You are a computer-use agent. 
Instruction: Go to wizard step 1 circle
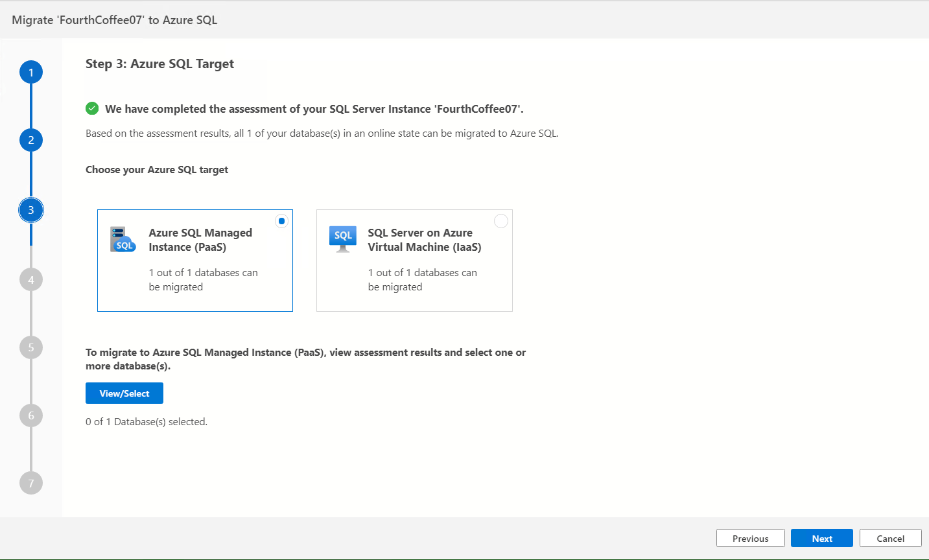point(31,73)
